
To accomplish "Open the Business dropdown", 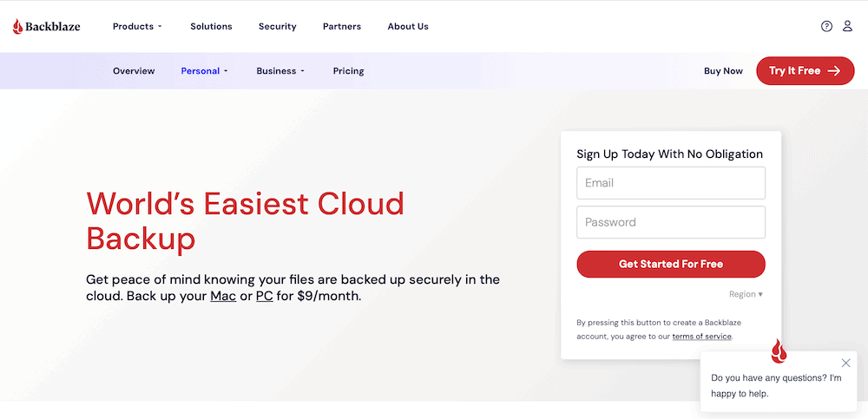I will click(x=280, y=71).
